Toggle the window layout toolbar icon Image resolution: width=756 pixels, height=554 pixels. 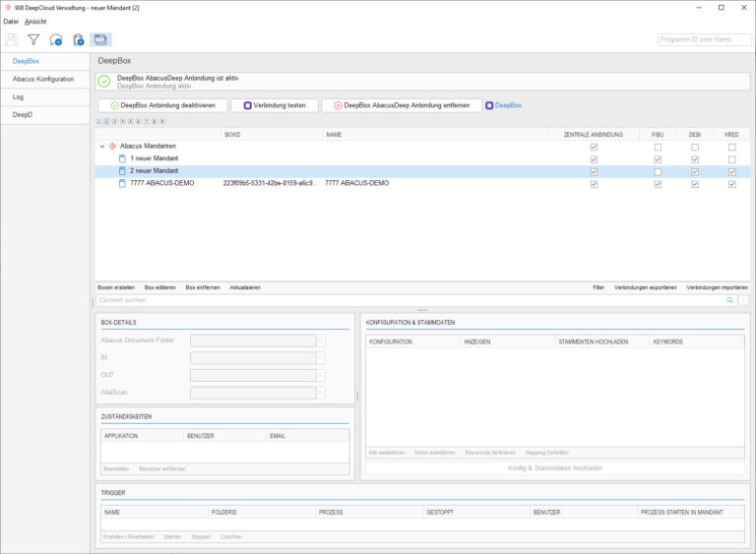pyautogui.click(x=100, y=39)
